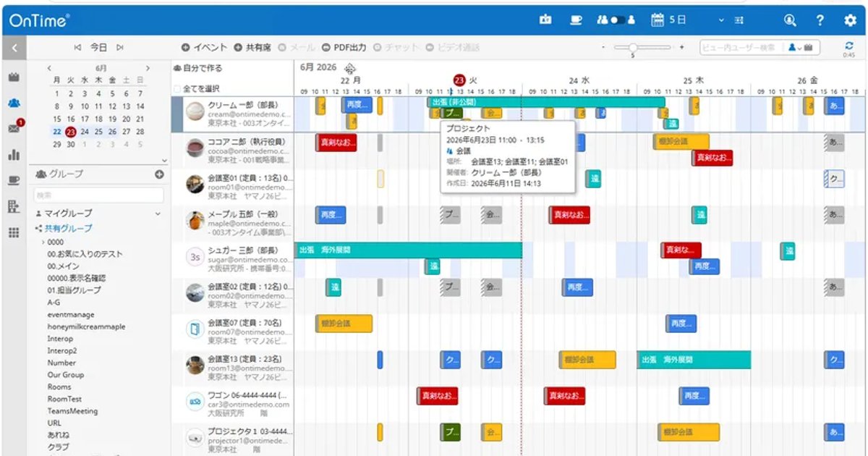Jump to the next period with skip-forward icon
868x456 pixels.
119,48
